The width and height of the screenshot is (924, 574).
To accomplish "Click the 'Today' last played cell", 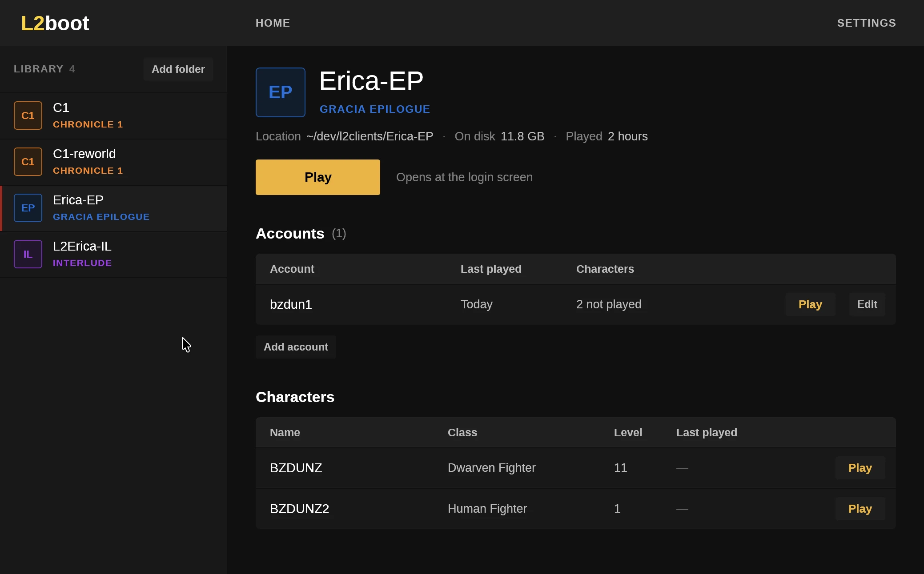I will tap(477, 304).
